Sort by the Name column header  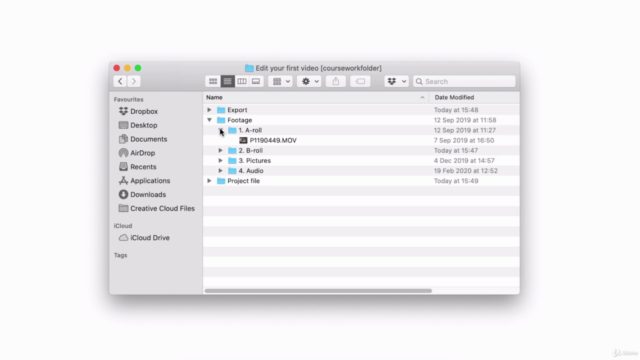(x=316, y=98)
